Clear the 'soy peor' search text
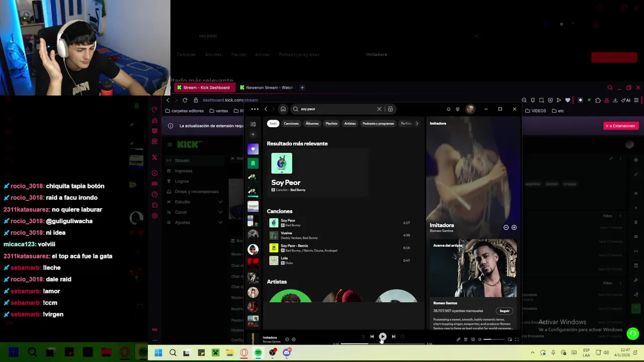644x362 pixels. (x=379, y=109)
